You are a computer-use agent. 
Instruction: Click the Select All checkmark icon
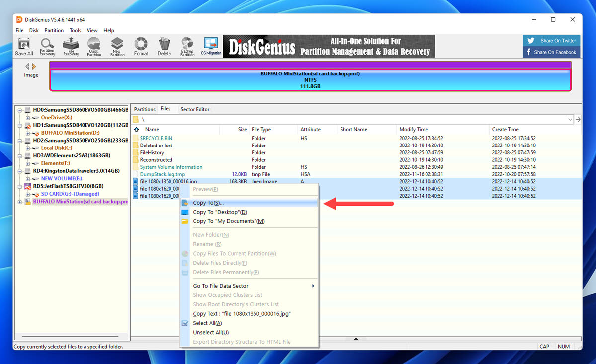(185, 323)
